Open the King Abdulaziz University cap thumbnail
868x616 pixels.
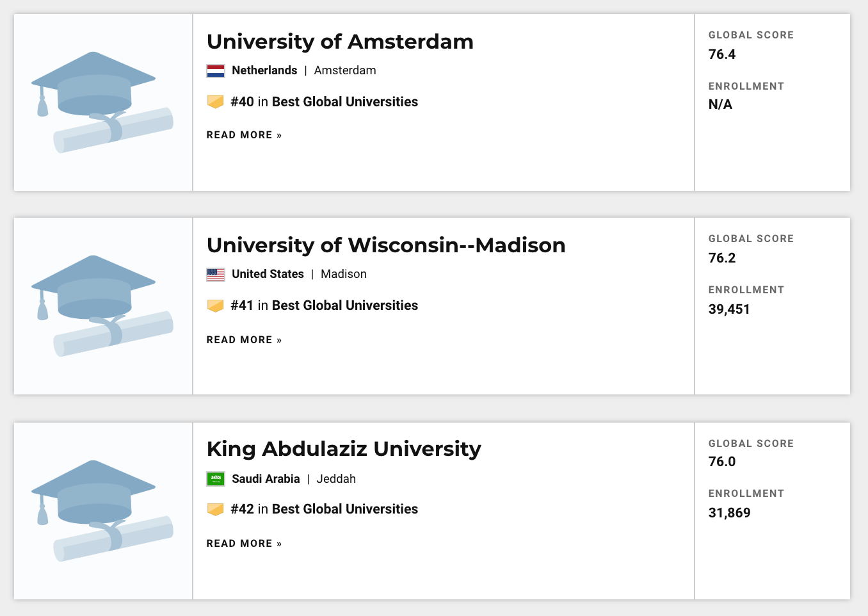[x=102, y=510]
